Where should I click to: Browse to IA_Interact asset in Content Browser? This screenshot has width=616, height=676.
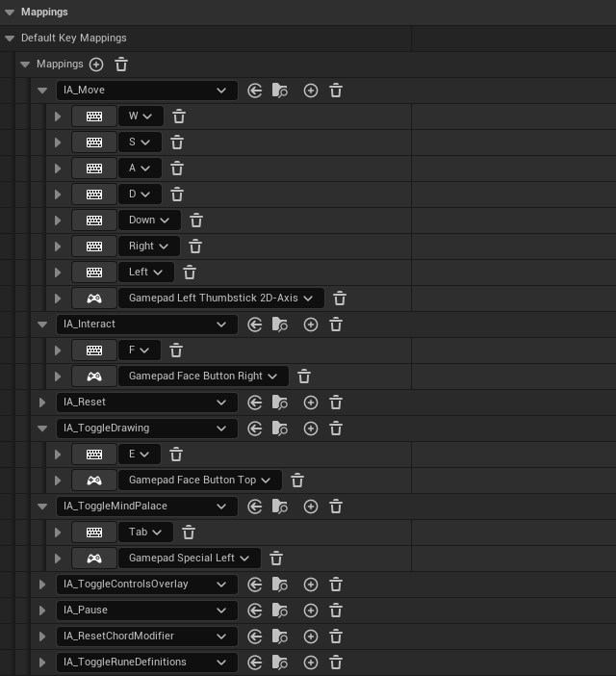(280, 325)
